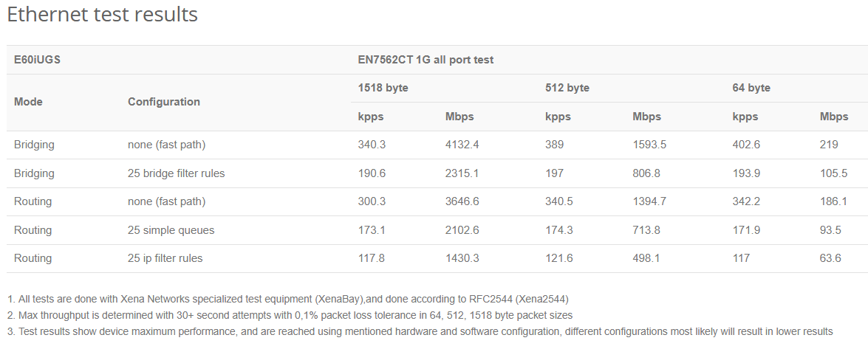Select the '512 byte' column header
Screen dimensions: 868x349
[567, 88]
